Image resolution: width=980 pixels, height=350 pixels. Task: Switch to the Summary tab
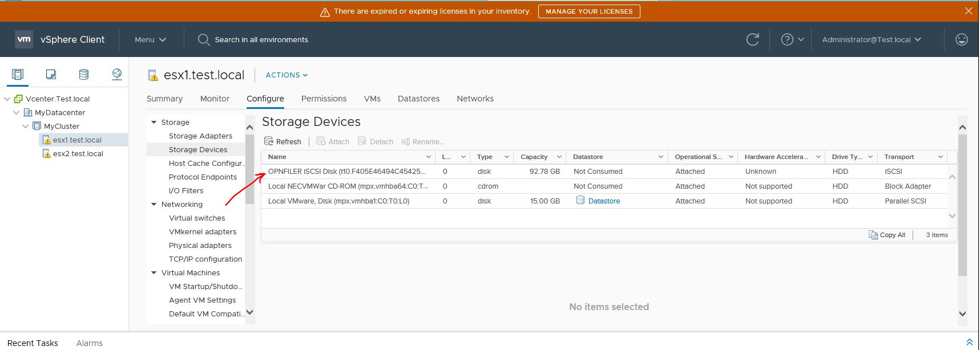(164, 99)
